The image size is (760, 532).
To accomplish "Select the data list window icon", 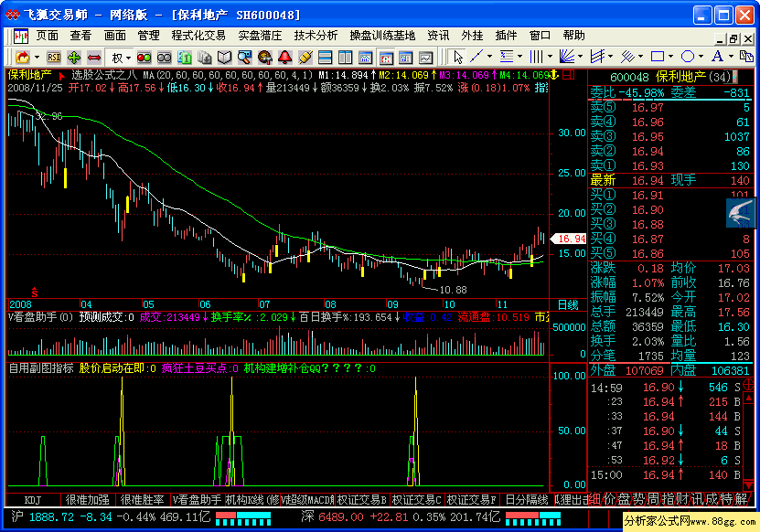I will coord(405,58).
